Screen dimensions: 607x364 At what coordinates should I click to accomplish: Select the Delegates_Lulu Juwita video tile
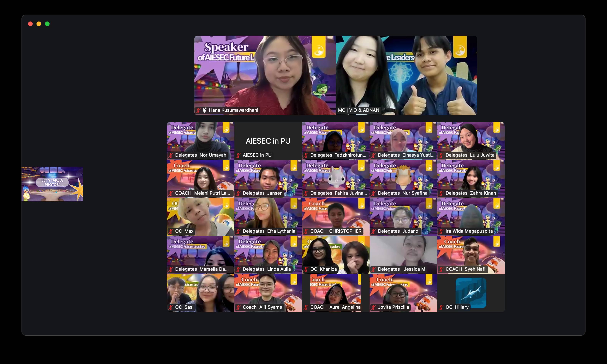[471, 141]
